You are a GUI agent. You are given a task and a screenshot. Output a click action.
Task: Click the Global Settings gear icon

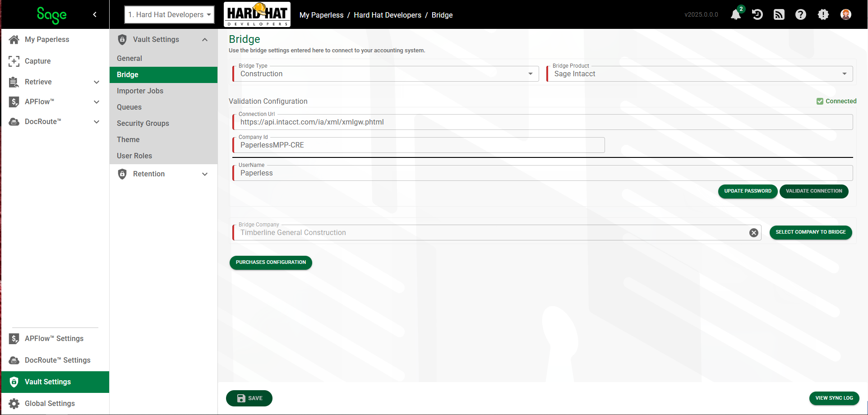point(14,404)
